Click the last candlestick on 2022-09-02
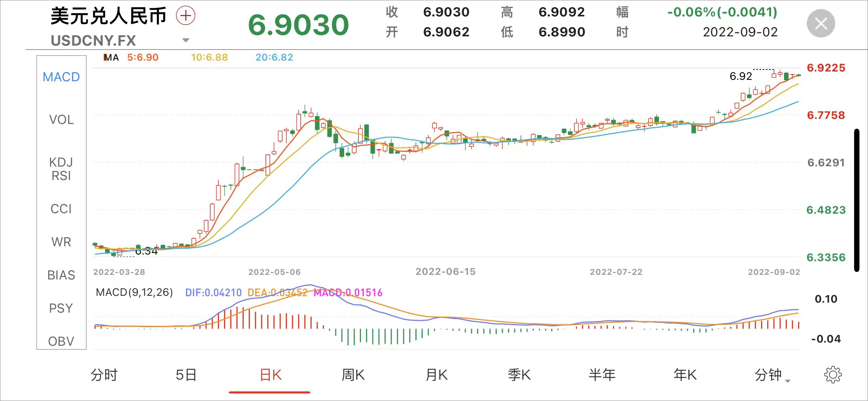 point(798,75)
